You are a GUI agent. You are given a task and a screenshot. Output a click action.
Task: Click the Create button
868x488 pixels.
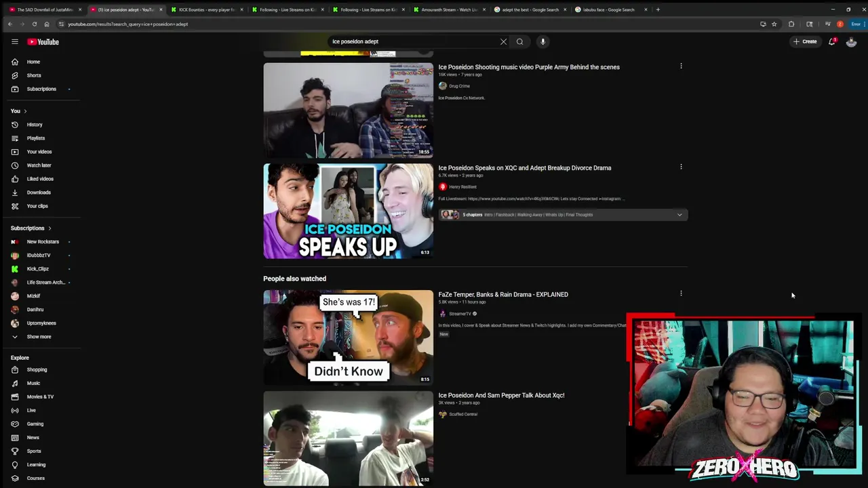[x=806, y=41]
